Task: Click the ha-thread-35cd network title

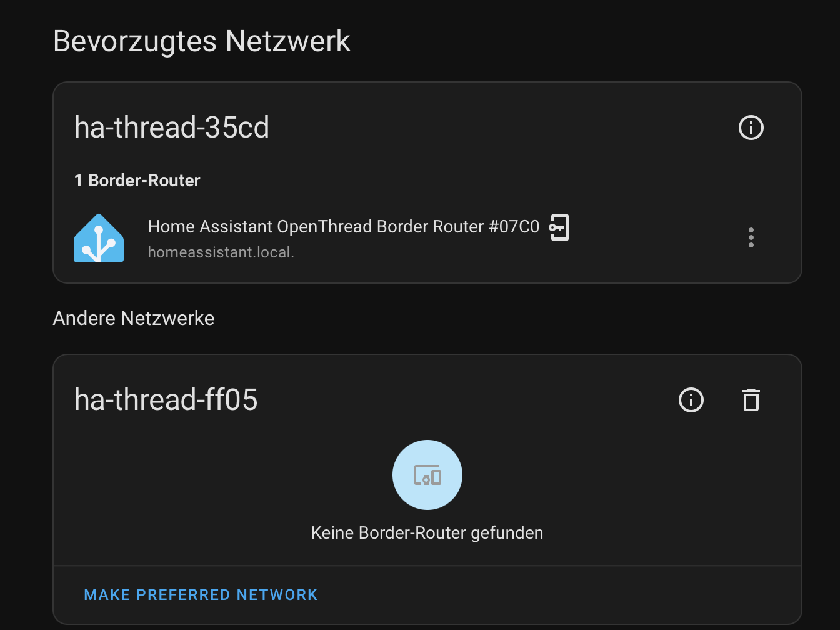Action: click(x=172, y=127)
